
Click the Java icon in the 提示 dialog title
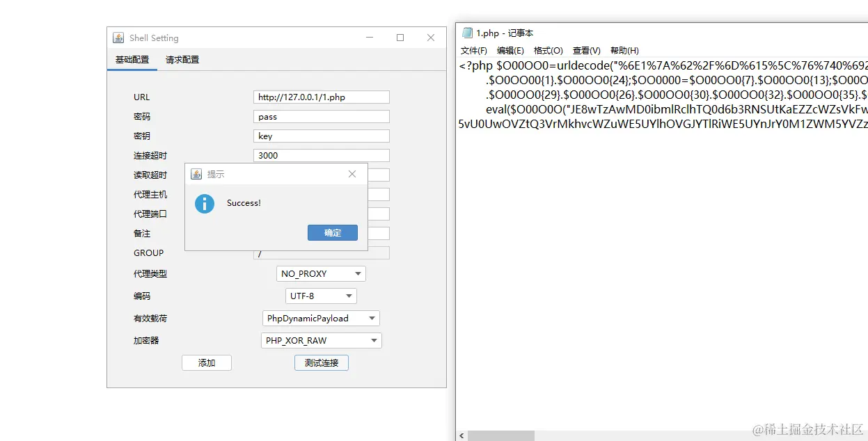coord(196,174)
